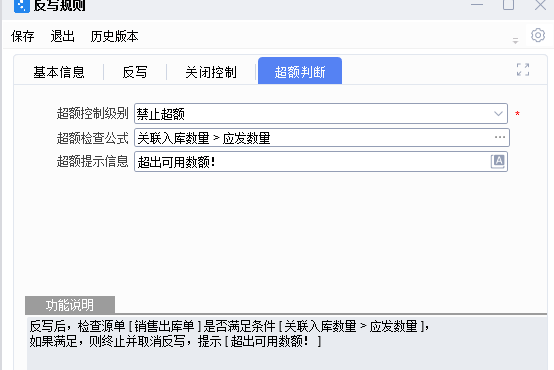Select the 功能说明 panel header
Viewport: 554px width, 370px height.
(70, 305)
